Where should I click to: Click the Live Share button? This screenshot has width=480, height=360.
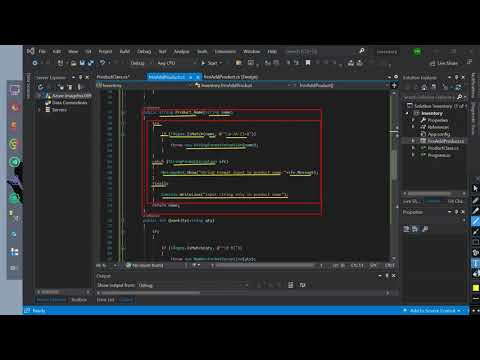[x=444, y=63]
